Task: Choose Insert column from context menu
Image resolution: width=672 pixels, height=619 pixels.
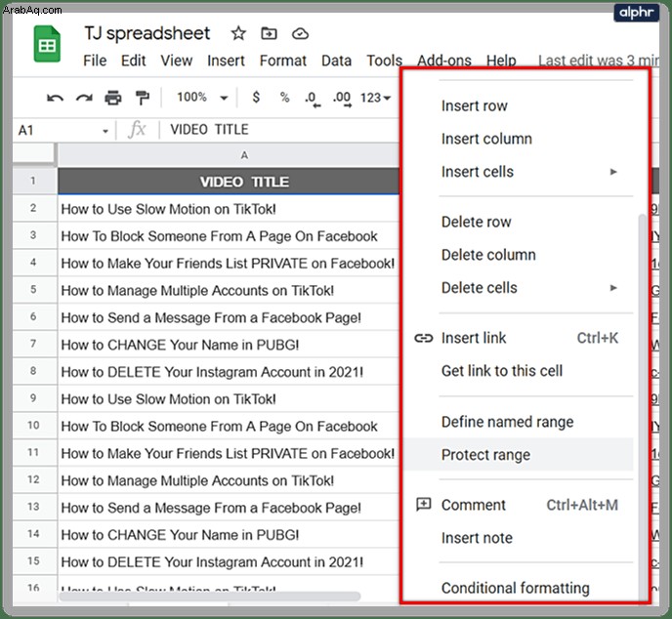Action: [518, 139]
